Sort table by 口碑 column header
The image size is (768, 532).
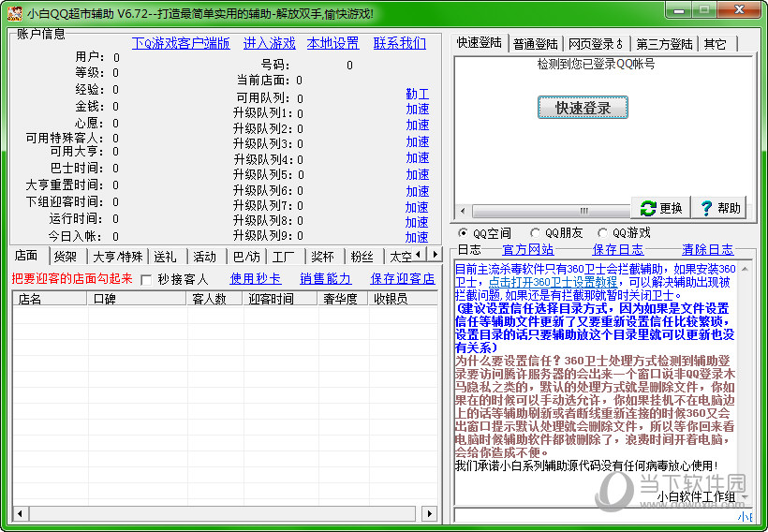[137, 299]
